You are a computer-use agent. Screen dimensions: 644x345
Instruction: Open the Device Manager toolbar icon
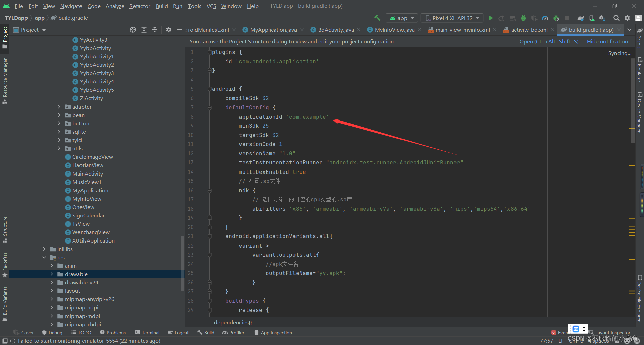[x=592, y=18]
